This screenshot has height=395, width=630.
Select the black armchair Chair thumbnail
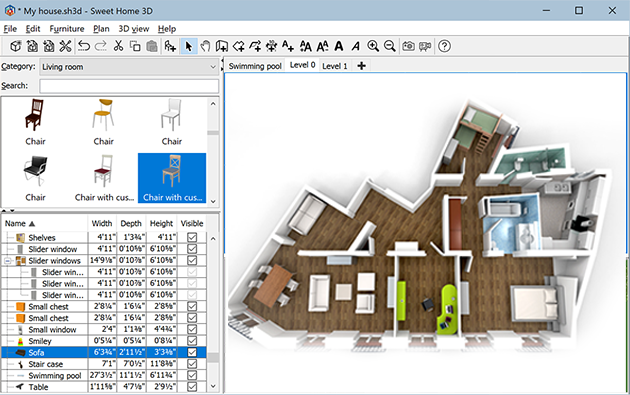(x=35, y=178)
